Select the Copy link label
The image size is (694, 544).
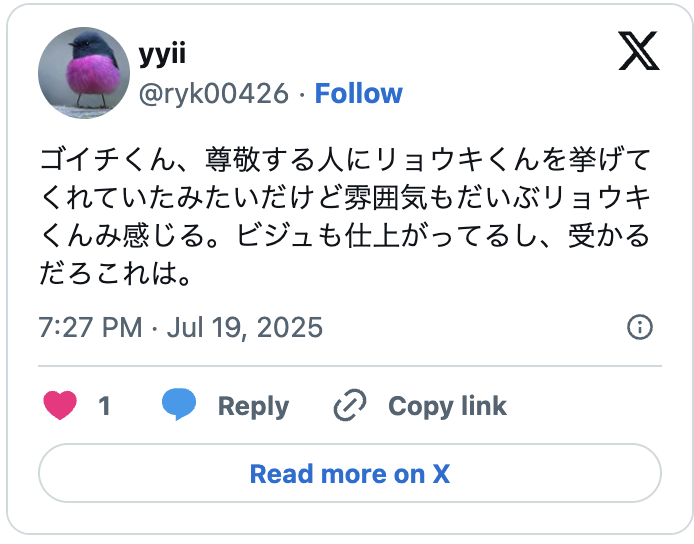pyautogui.click(x=447, y=406)
